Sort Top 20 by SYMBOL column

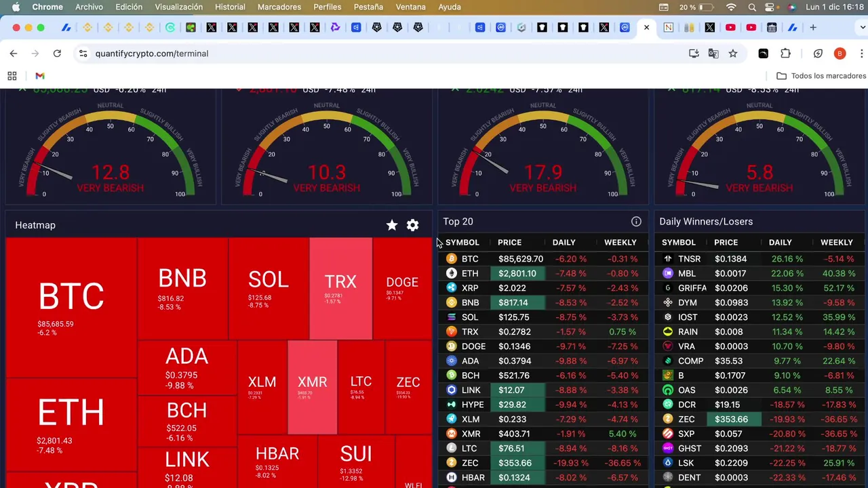(462, 242)
